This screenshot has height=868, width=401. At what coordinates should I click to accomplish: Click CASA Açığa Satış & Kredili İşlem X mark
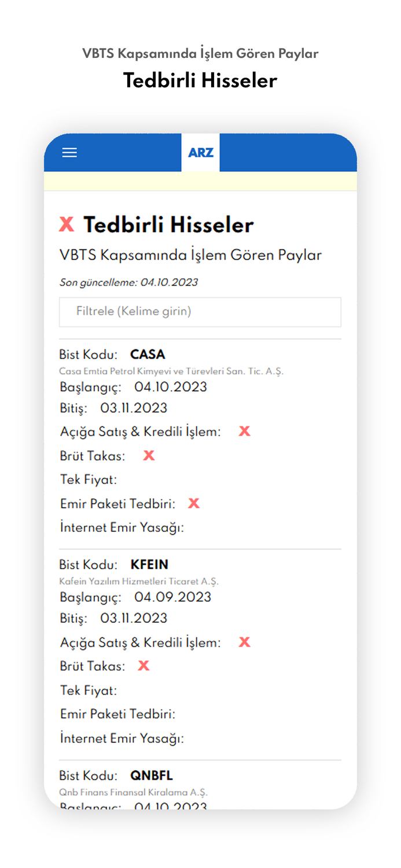pos(244,431)
